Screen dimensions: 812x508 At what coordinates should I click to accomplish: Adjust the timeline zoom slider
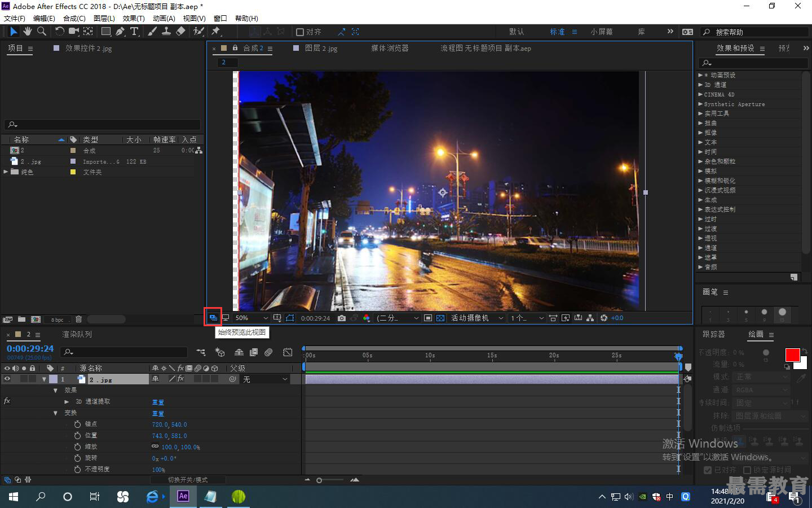tap(319, 480)
